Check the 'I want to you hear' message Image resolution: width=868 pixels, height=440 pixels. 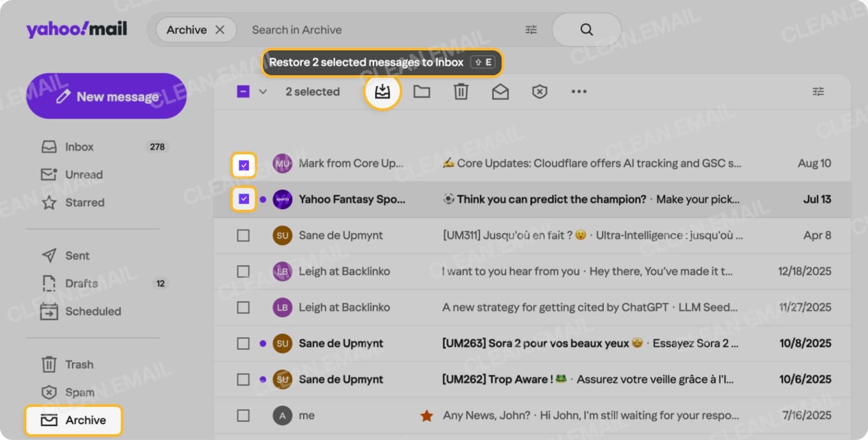tap(243, 272)
